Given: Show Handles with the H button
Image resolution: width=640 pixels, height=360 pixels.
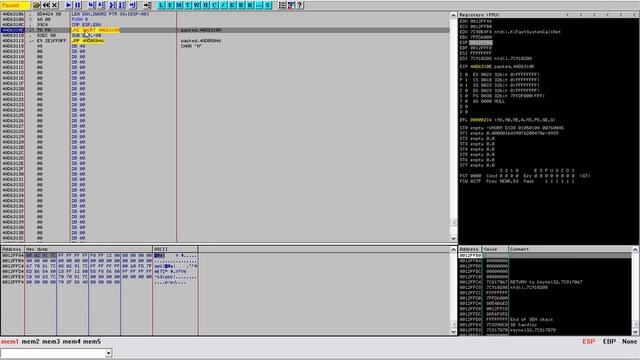Looking at the screenshot, I should click(206, 5).
